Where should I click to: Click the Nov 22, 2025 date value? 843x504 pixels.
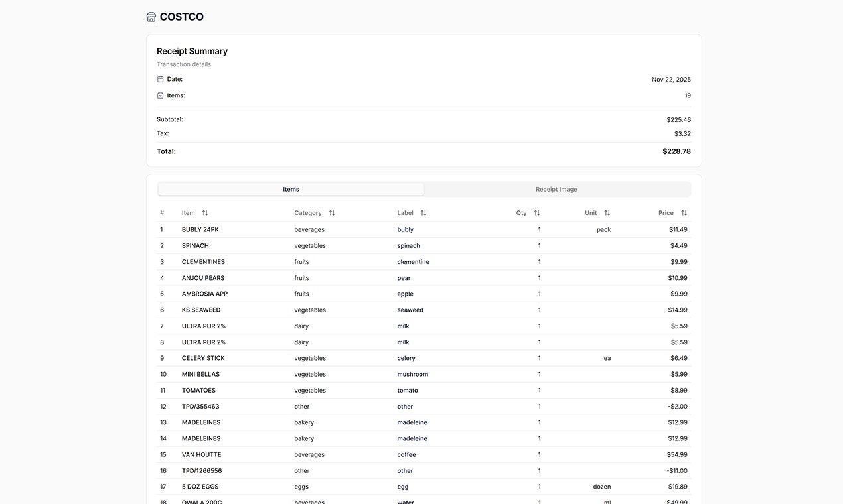point(671,80)
